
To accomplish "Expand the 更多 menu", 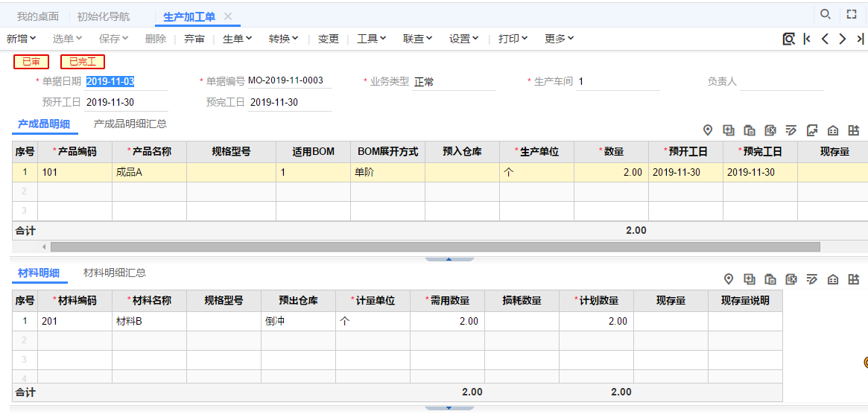I will tap(559, 39).
